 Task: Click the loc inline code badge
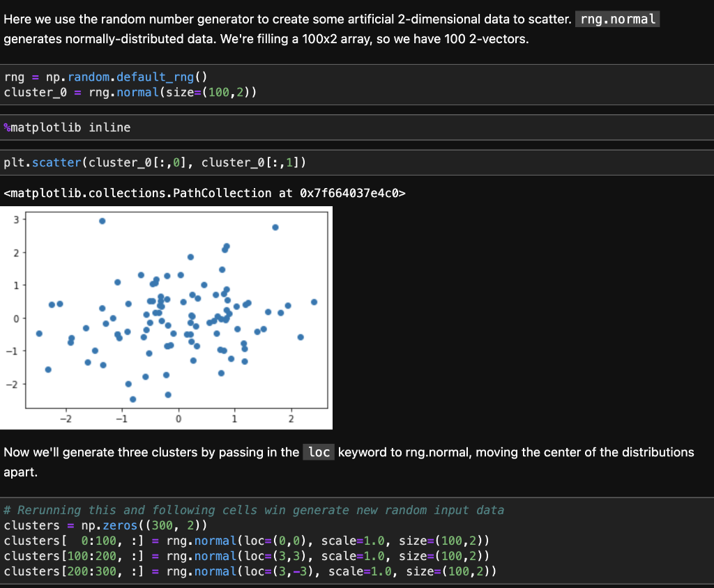point(318,452)
